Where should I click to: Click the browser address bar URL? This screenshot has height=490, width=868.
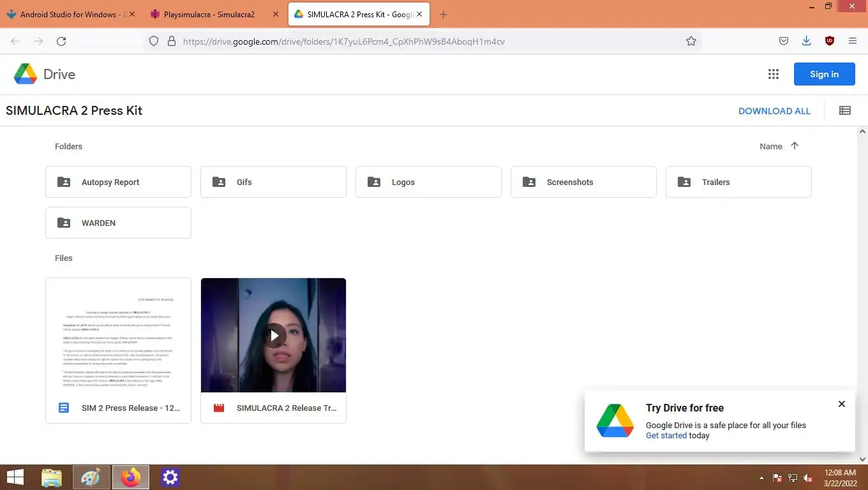point(344,41)
